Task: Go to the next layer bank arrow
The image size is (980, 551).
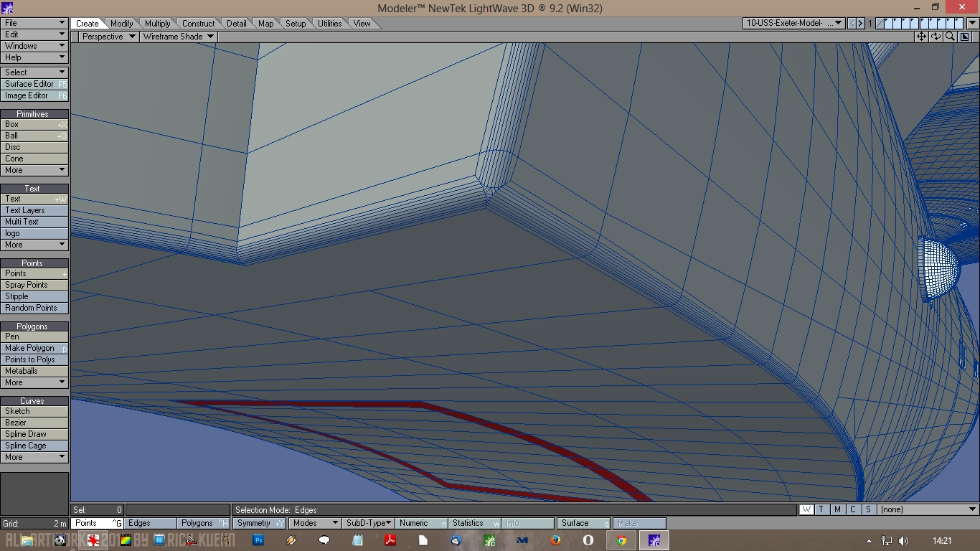Action: point(860,24)
